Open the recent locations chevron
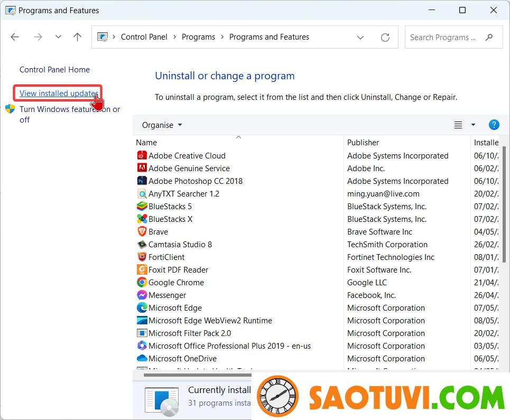Viewport: 510px width, 420px height. [x=58, y=37]
